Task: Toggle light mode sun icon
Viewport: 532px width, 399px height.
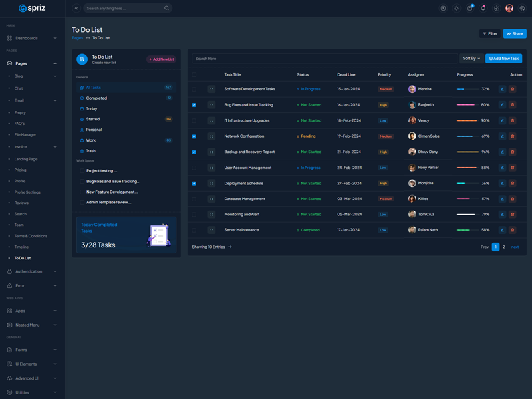Action: (x=456, y=9)
